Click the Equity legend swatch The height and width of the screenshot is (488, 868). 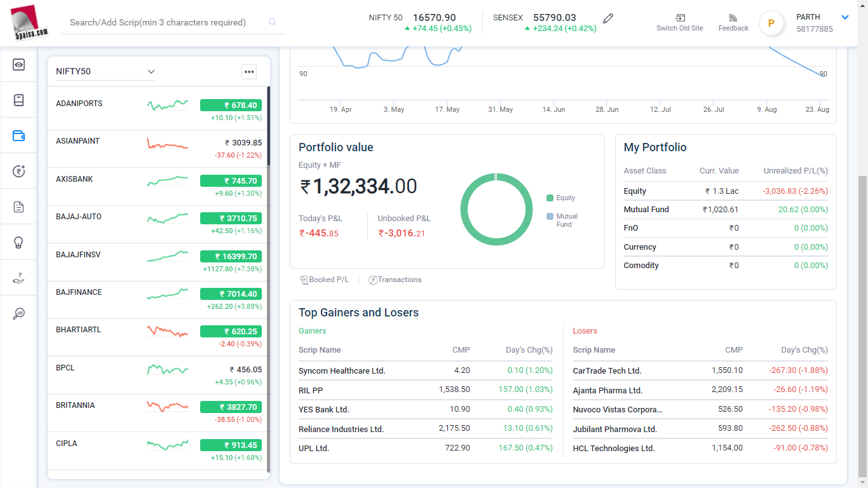(x=550, y=198)
